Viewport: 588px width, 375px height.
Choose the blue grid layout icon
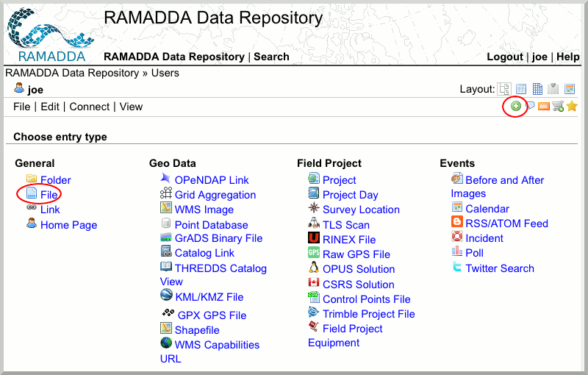(537, 89)
